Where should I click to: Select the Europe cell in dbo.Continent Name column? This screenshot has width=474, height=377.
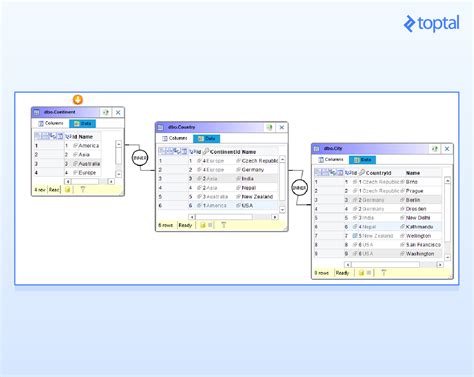coord(87,173)
